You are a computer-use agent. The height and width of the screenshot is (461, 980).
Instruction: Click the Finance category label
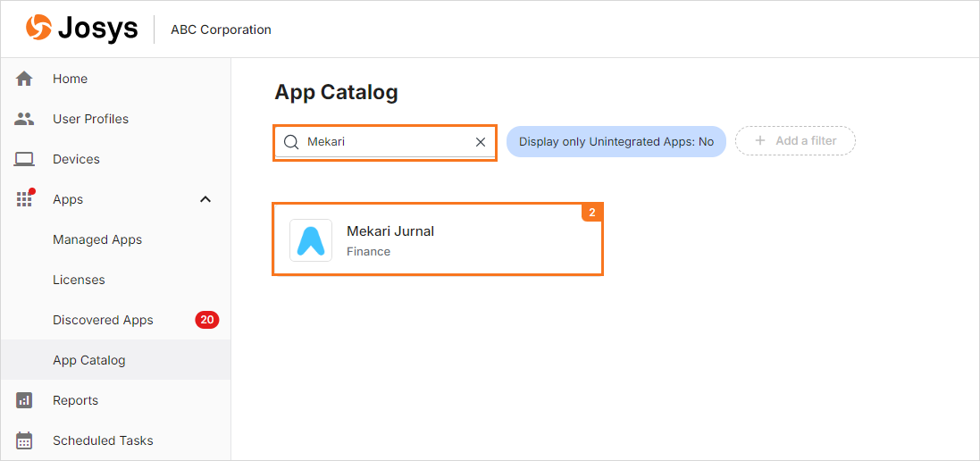[x=369, y=252]
